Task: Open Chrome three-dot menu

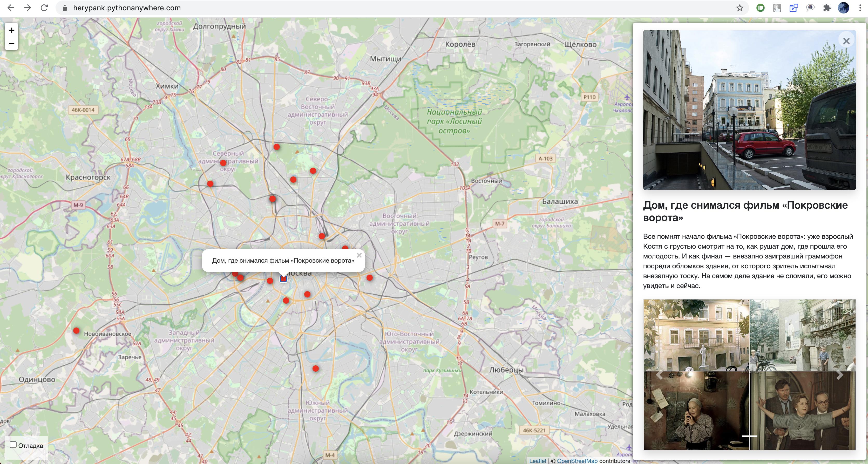Action: tap(860, 8)
